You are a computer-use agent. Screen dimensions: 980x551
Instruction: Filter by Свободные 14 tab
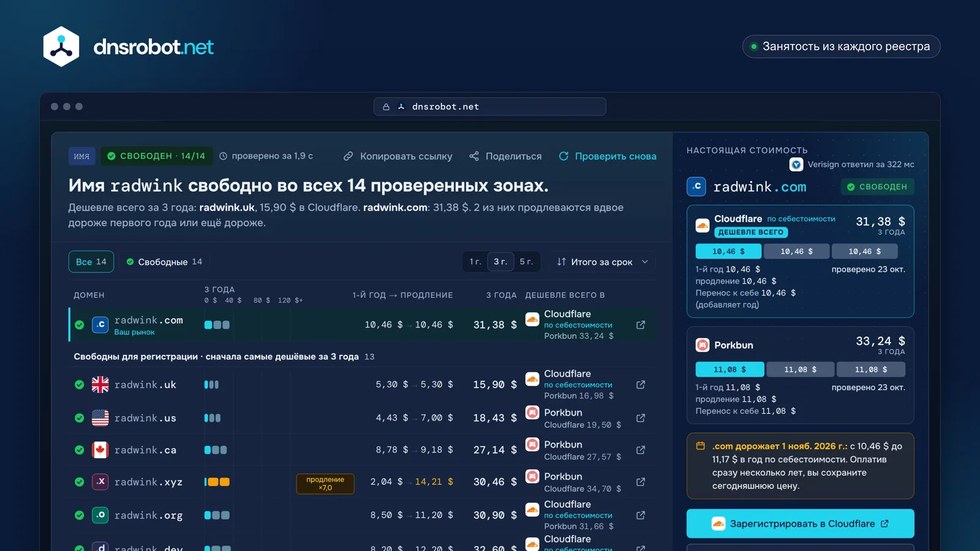(164, 261)
